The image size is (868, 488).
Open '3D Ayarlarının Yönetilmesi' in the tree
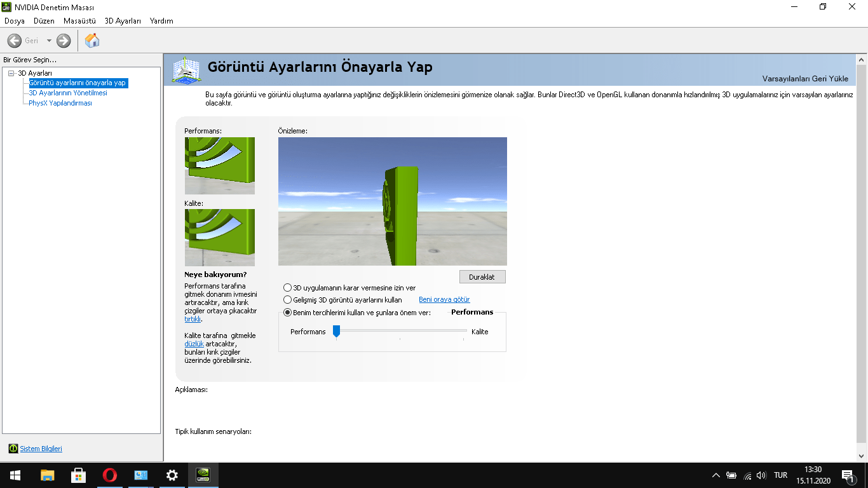point(68,93)
